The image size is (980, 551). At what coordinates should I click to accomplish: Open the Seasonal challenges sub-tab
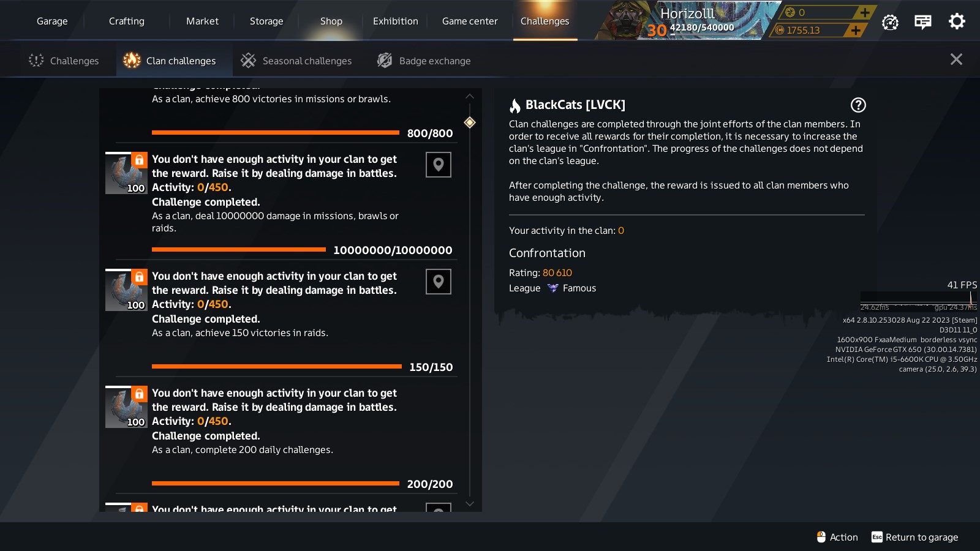point(296,61)
